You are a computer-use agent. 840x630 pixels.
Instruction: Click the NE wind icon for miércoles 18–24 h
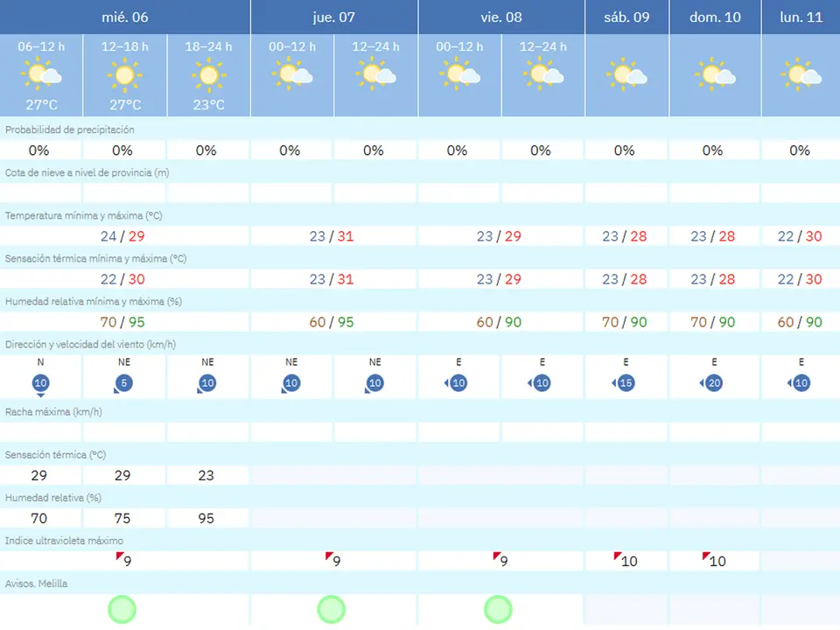pyautogui.click(x=206, y=383)
